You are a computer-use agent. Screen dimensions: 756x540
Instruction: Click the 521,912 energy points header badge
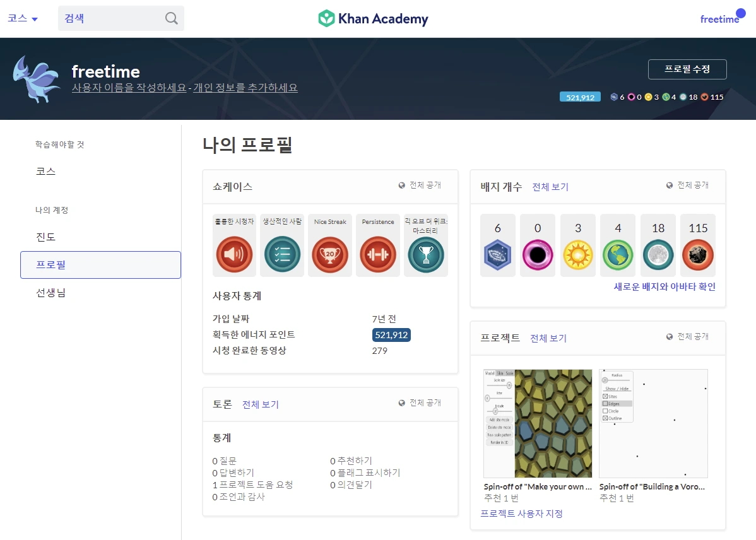(580, 97)
